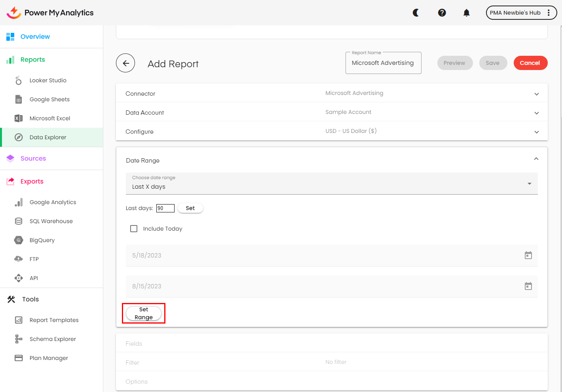562x392 pixels.
Task: Open end date calendar picker for 8/15/2023
Action: click(528, 286)
